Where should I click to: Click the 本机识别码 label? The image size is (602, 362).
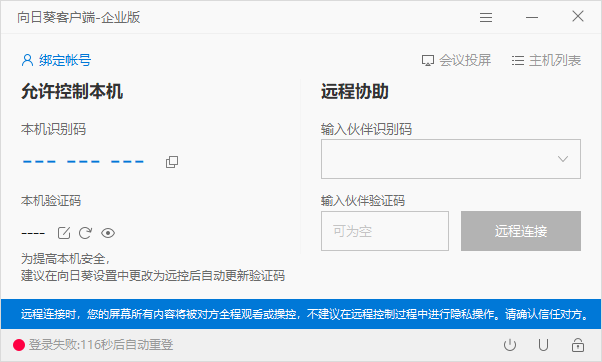click(53, 129)
